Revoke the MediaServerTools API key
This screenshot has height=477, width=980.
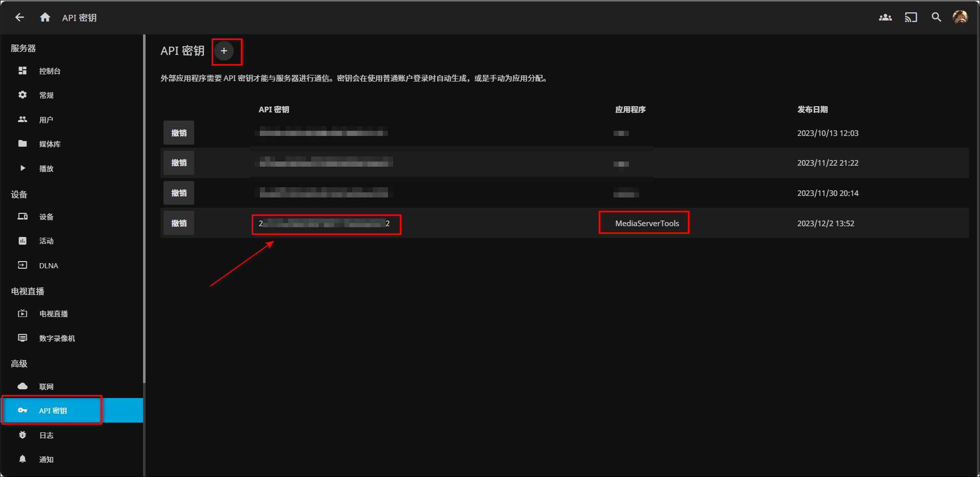click(x=179, y=223)
